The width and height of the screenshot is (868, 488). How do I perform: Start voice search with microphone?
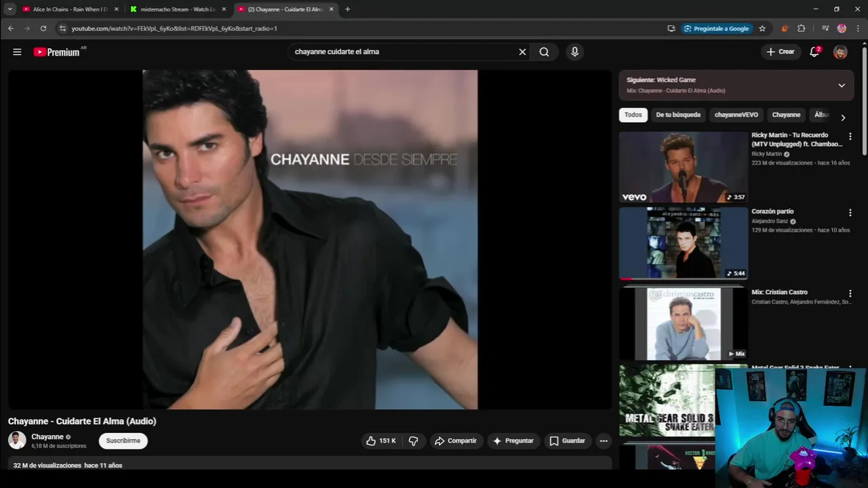[574, 52]
